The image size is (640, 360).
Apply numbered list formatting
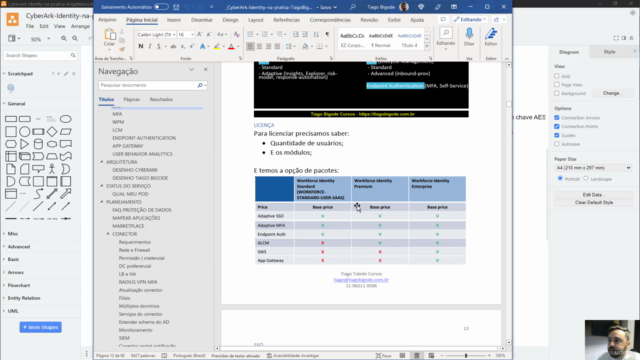point(264,35)
